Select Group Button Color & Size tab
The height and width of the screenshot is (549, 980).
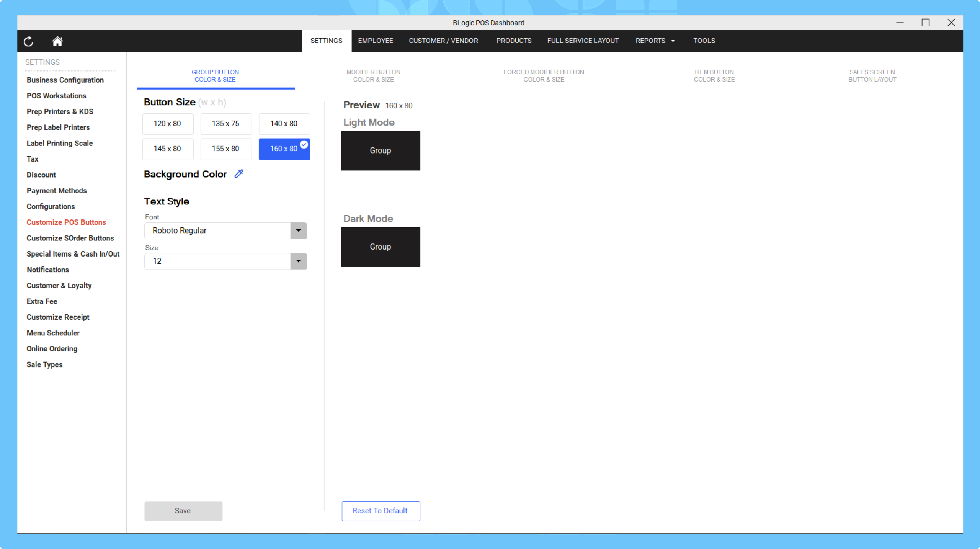coord(216,76)
